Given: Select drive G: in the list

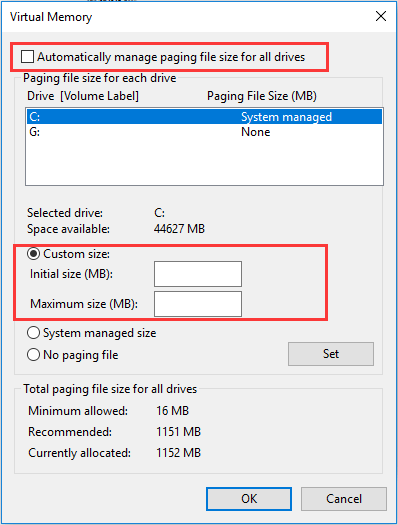Looking at the screenshot, I should point(204,132).
